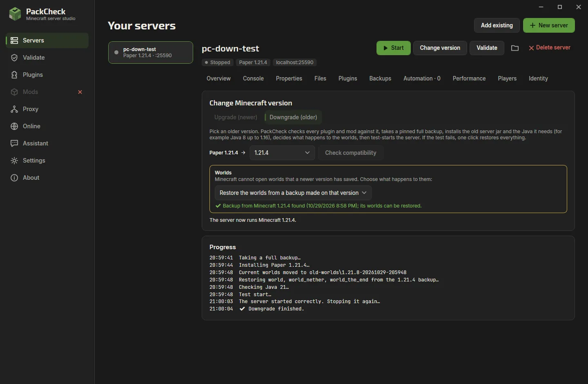
Task: Open the Files tab
Action: click(320, 78)
